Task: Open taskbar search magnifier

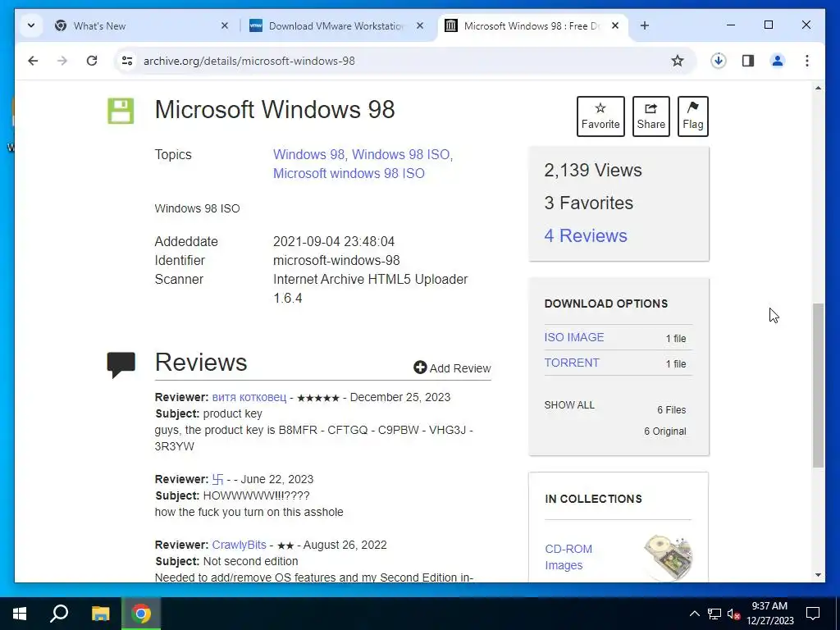Action: pos(59,614)
